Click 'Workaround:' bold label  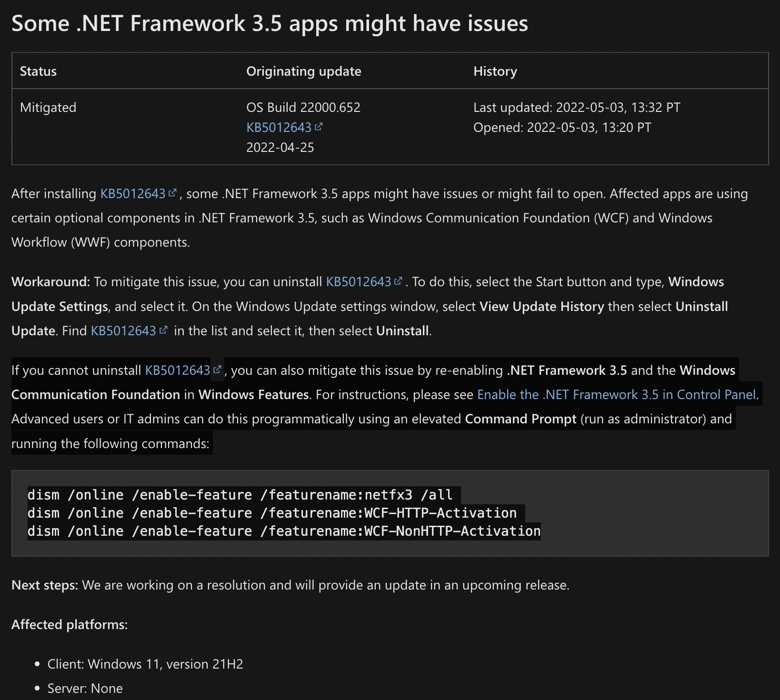(50, 282)
